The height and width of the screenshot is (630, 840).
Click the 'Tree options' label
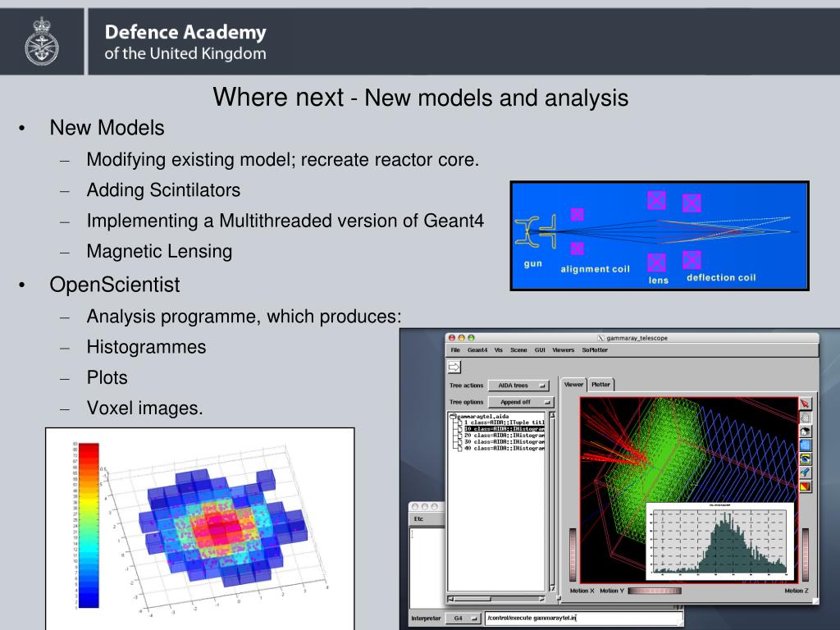(466, 402)
